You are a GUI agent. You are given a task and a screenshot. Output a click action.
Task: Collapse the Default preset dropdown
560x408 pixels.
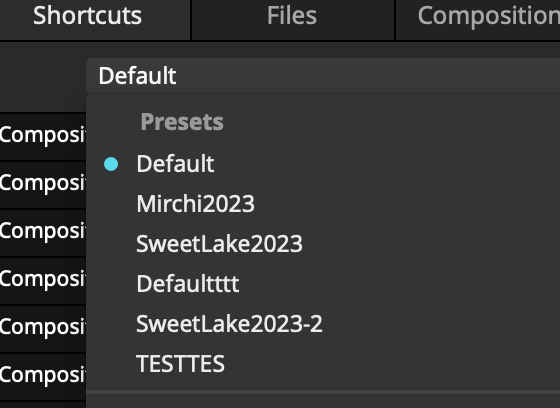tap(323, 76)
